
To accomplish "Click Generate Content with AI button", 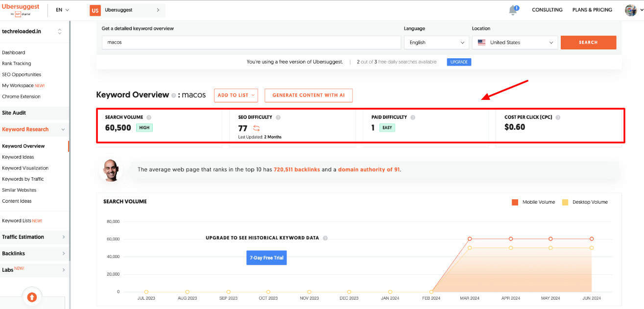I will click(308, 95).
